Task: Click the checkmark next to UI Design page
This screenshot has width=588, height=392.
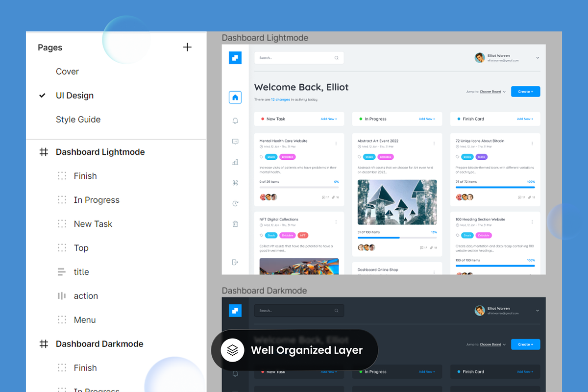Action: tap(43, 96)
